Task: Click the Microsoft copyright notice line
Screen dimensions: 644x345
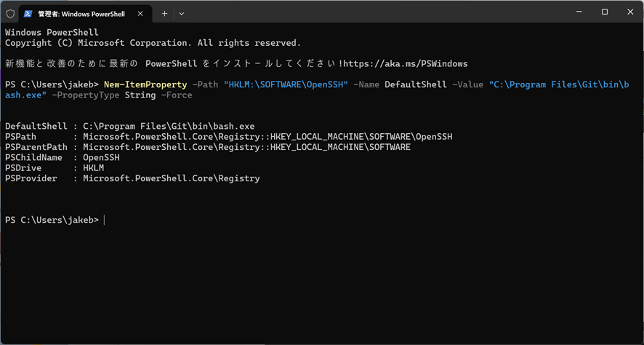Action: (153, 43)
